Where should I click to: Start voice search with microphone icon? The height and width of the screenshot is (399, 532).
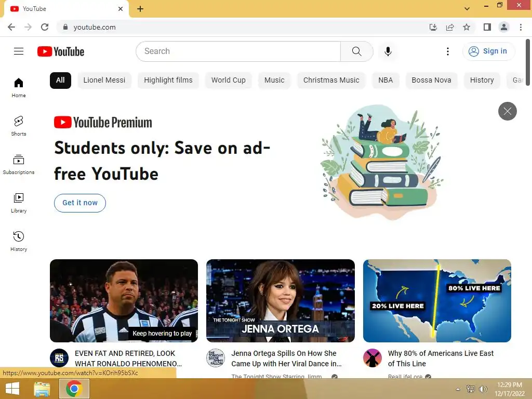pos(388,51)
